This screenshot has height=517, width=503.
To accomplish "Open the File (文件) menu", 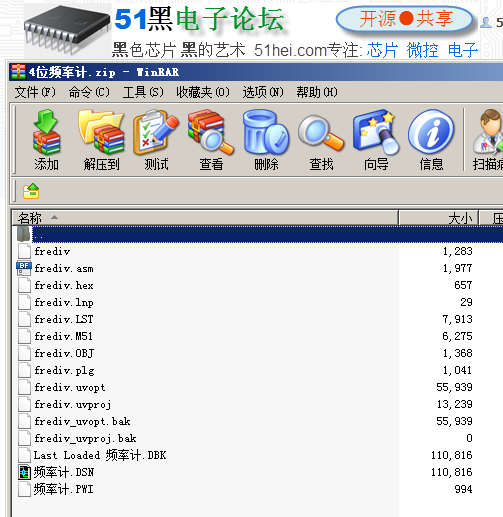I will tap(35, 92).
